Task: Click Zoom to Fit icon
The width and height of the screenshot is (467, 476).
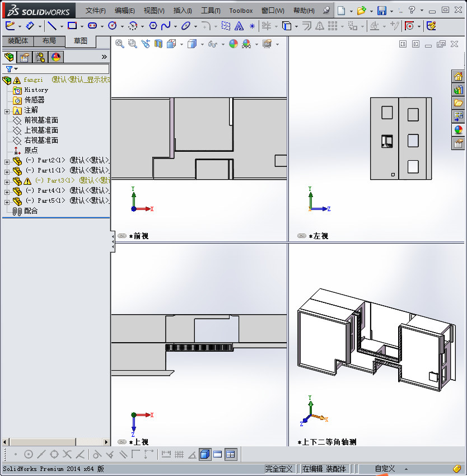Action: click(x=120, y=44)
